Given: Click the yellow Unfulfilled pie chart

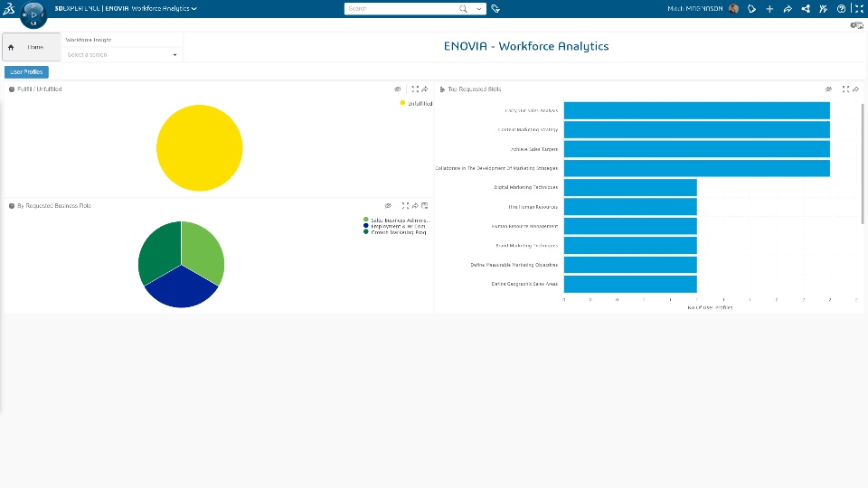Looking at the screenshot, I should pyautogui.click(x=199, y=147).
